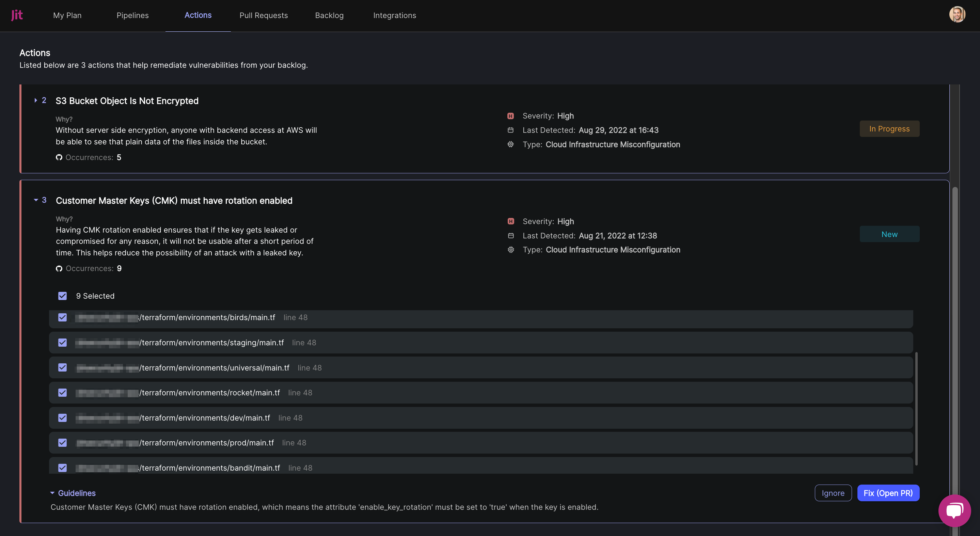Open the chat support bubble
980x536 pixels.
pos(954,510)
